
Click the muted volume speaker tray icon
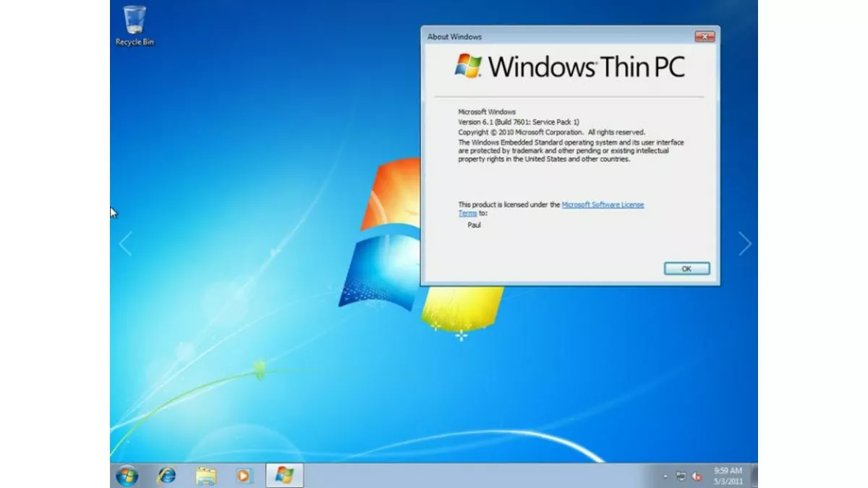click(x=697, y=476)
